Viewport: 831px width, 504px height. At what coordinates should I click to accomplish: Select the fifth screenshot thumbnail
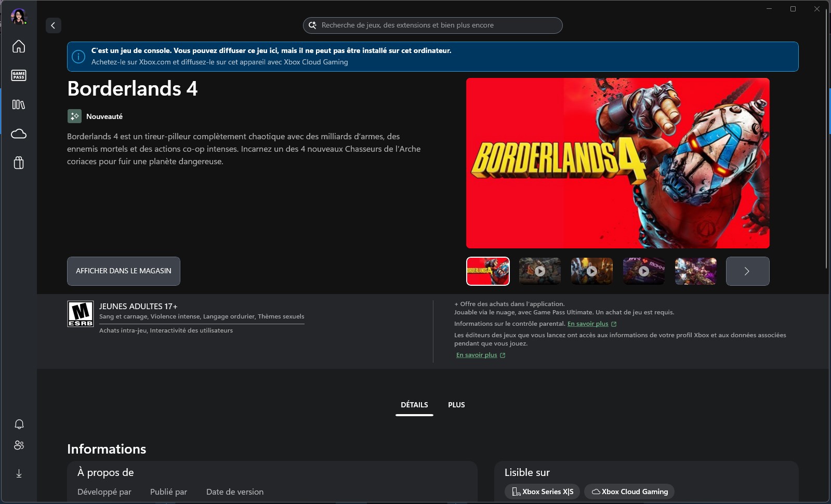pos(696,271)
